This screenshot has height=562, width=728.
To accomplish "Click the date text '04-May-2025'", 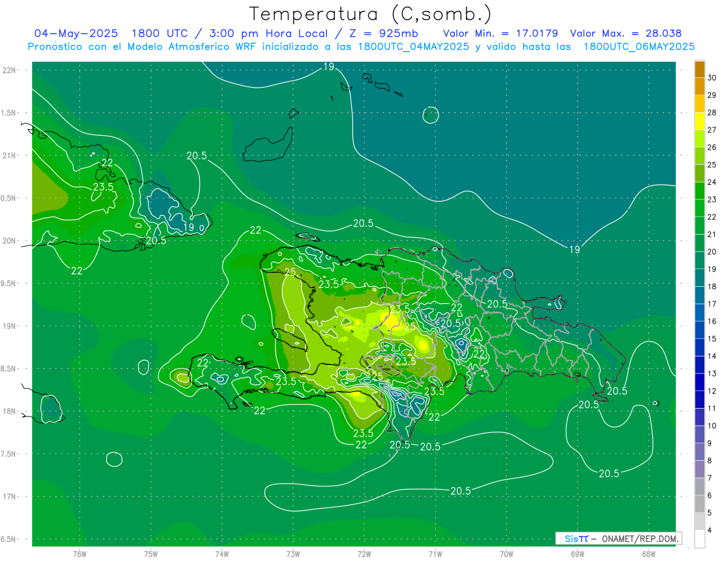I will click(76, 33).
